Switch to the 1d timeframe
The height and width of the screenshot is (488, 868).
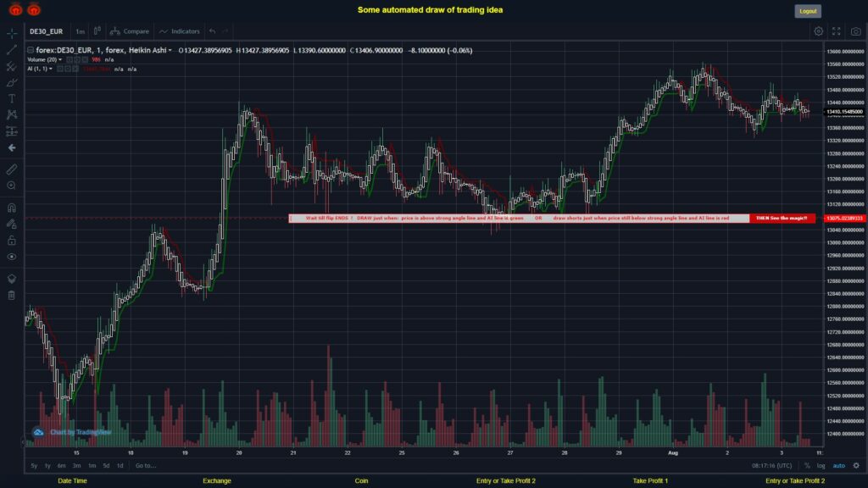119,466
